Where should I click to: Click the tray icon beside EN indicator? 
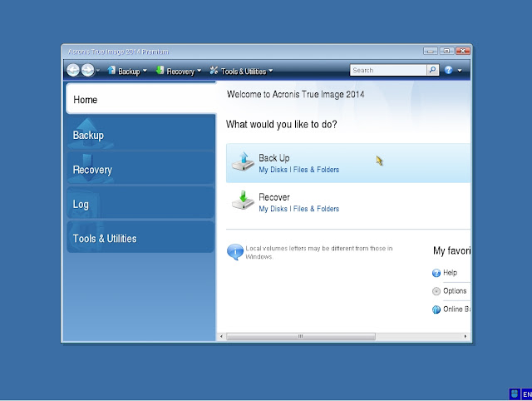[515, 394]
